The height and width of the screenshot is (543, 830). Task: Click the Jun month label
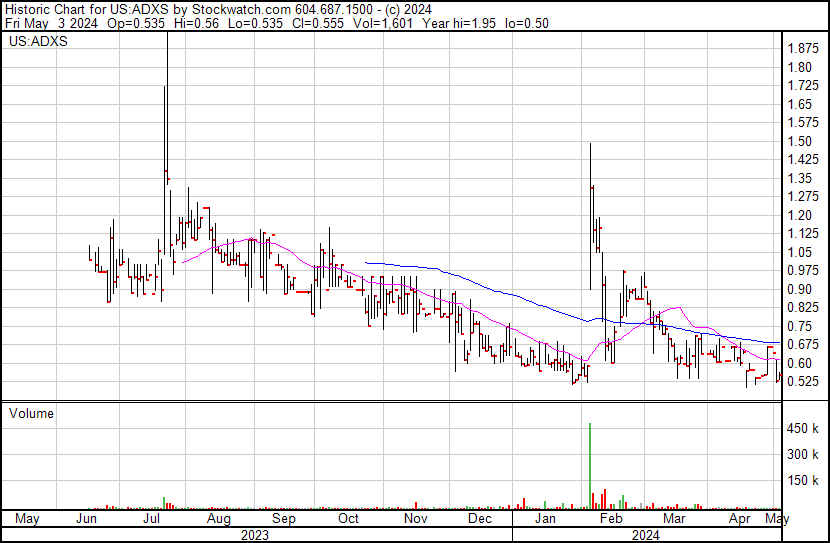pyautogui.click(x=86, y=519)
